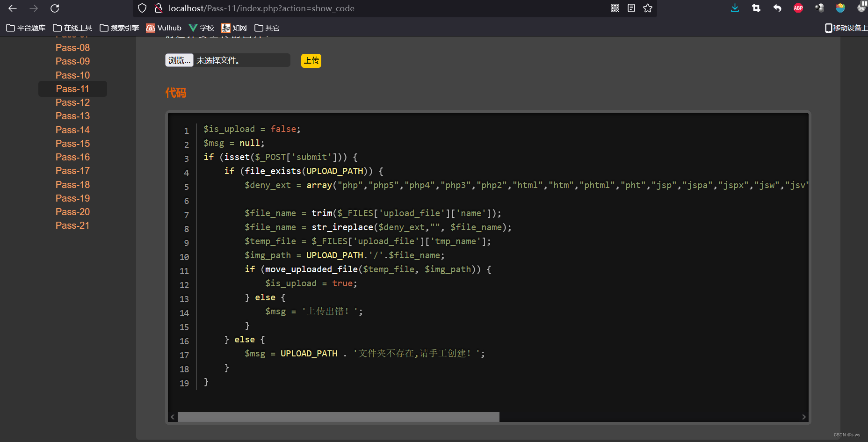Open Pass-13 in the sidebar

pos(72,116)
